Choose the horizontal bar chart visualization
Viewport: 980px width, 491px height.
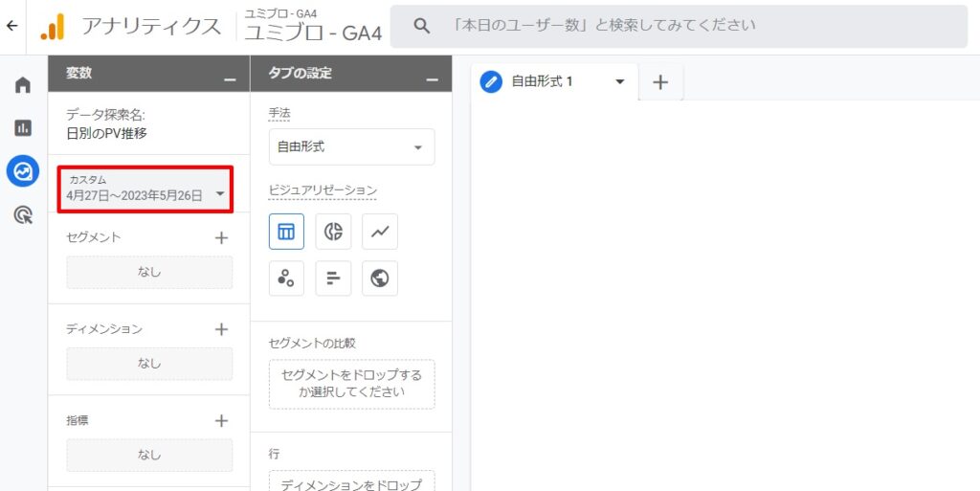[x=333, y=279]
